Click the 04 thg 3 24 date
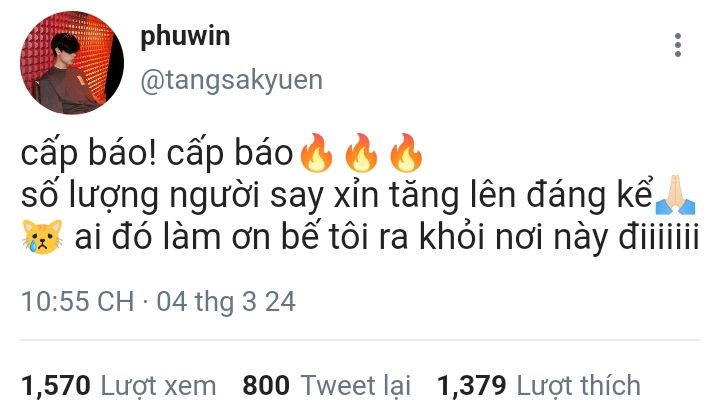Image resolution: width=720 pixels, height=418 pixels. pos(226,302)
